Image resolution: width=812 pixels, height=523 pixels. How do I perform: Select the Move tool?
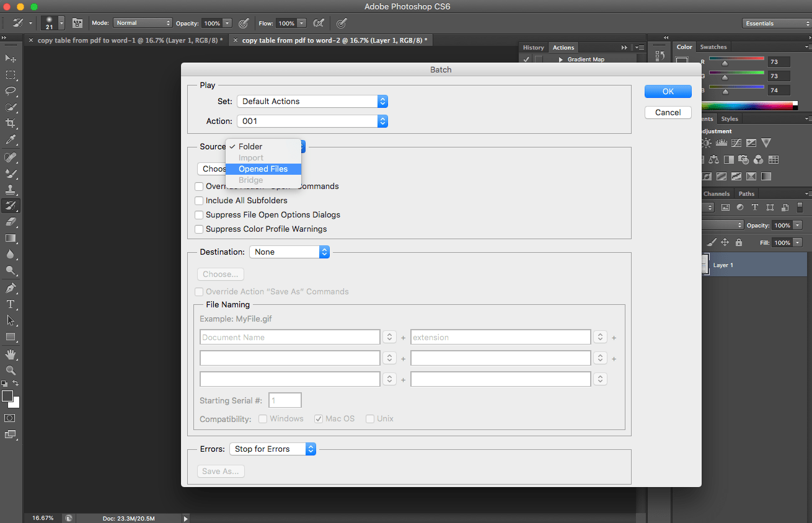11,58
